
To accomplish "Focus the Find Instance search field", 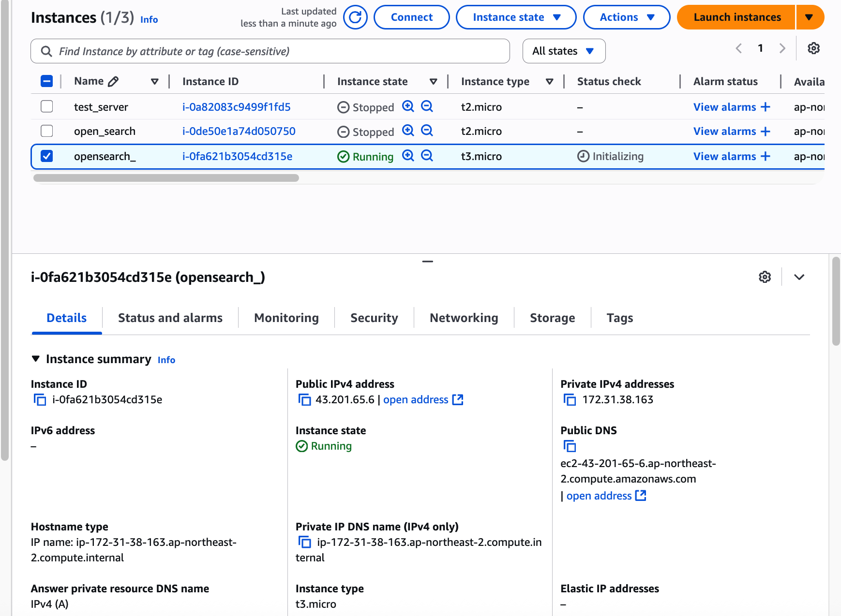I will tap(270, 51).
